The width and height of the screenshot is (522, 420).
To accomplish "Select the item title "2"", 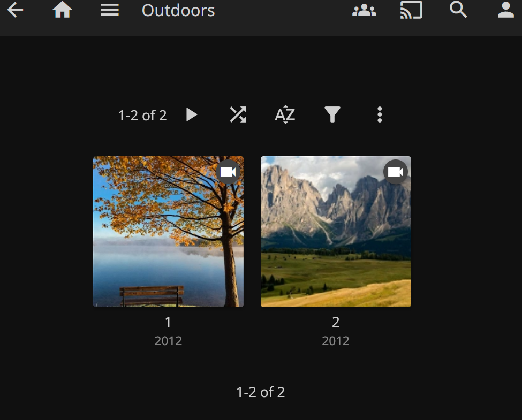I will coord(336,322).
